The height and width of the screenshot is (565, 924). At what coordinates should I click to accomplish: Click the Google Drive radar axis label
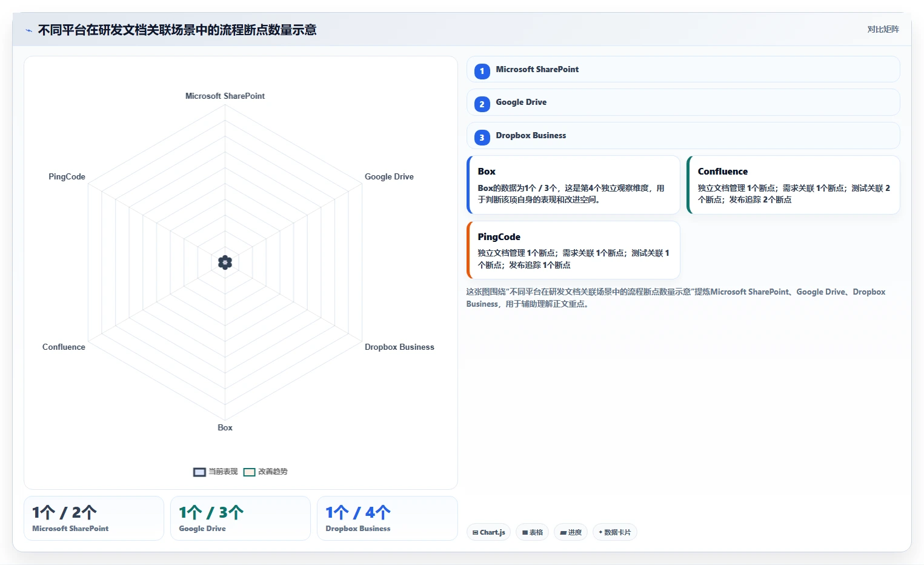click(389, 176)
